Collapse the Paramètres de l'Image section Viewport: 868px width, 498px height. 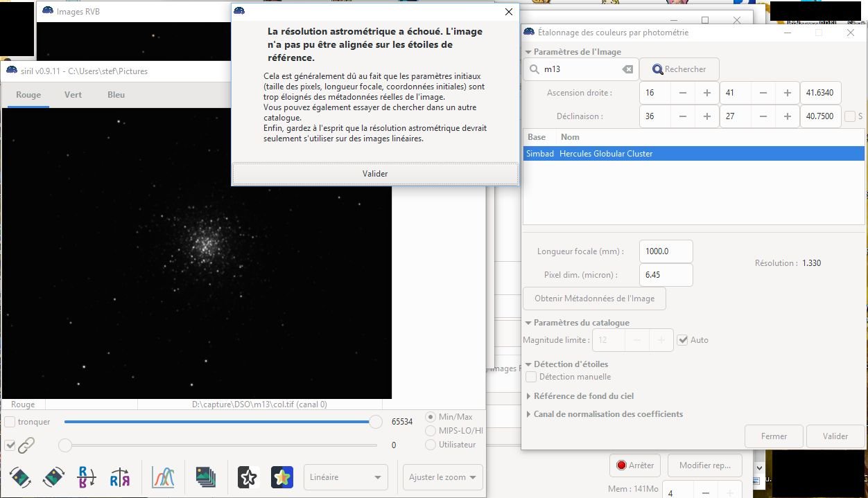coord(528,52)
